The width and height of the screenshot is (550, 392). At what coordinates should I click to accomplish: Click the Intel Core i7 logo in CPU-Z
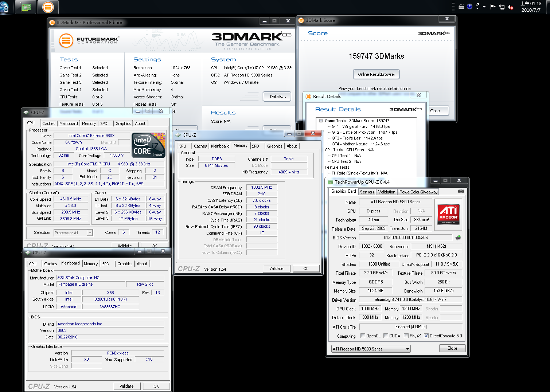148,145
